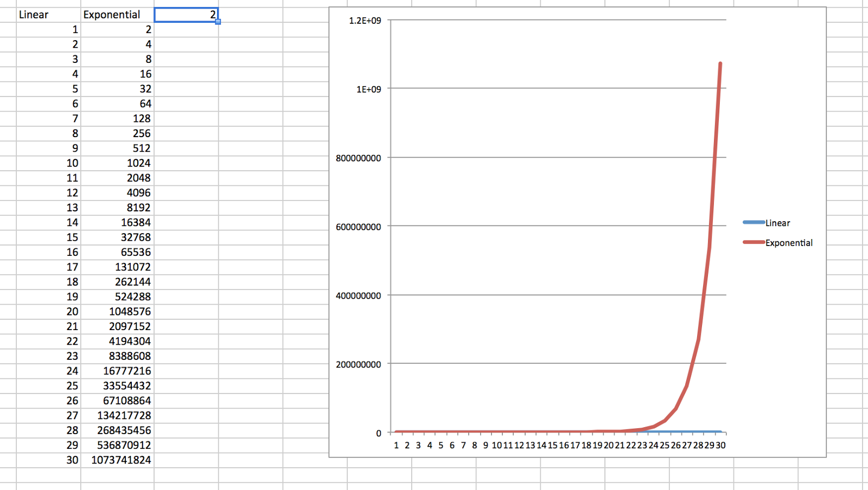The image size is (868, 490).
Task: Click the Linear legend entry in chart
Action: pyautogui.click(x=777, y=223)
